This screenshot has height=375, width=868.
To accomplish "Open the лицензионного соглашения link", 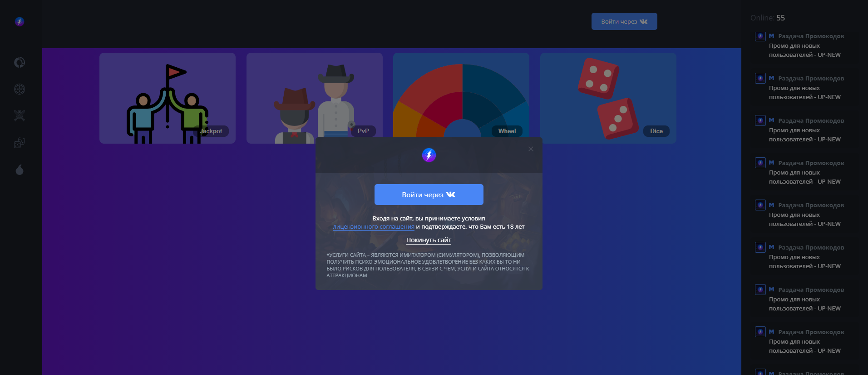I will pos(373,227).
